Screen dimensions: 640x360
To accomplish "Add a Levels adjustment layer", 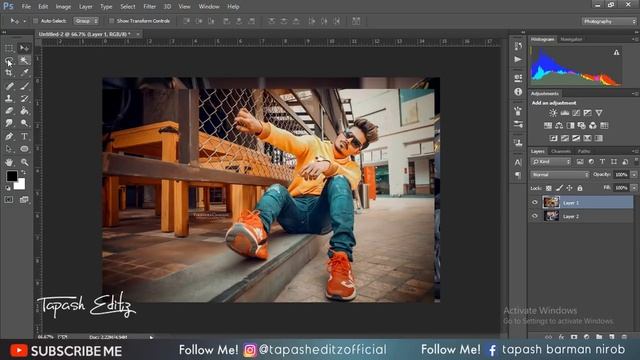I will pos(564,113).
